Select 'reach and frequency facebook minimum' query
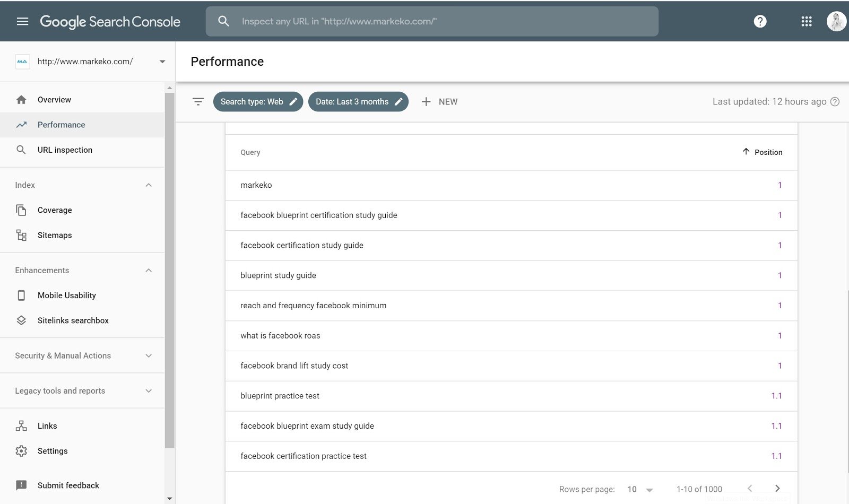The height and width of the screenshot is (504, 849). coord(511,306)
